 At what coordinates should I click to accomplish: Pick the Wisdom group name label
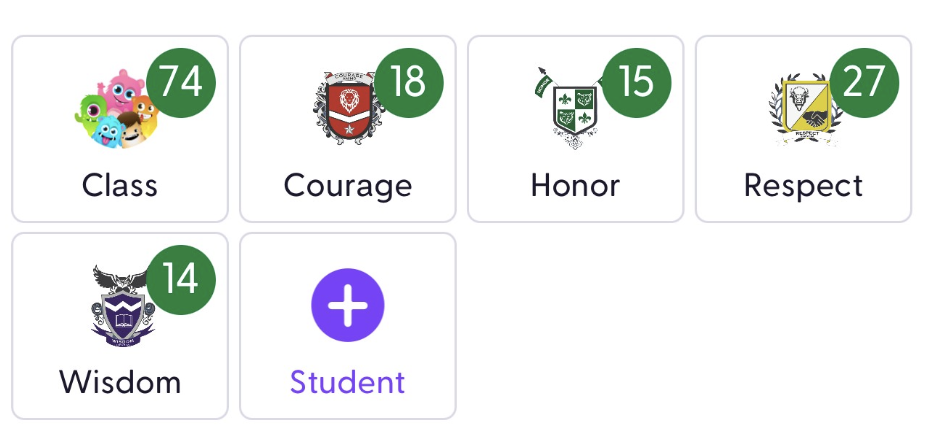coord(120,382)
